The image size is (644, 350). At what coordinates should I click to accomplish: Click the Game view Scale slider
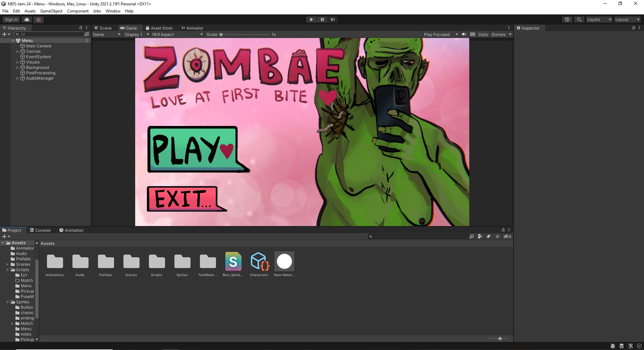click(x=245, y=34)
